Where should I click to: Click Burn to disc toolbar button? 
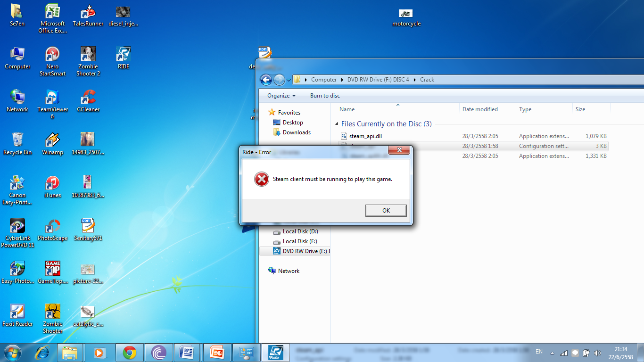(325, 96)
